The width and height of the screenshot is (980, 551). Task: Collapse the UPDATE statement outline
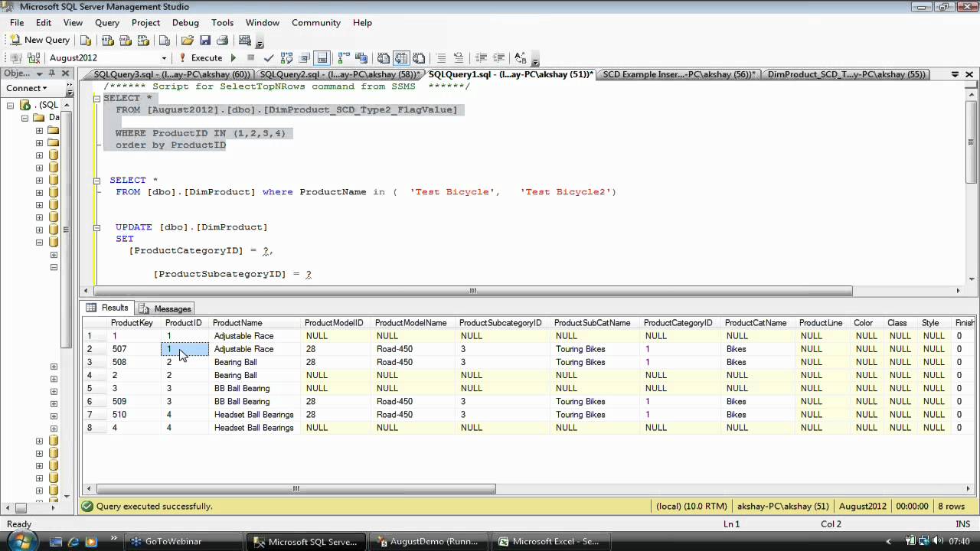click(96, 227)
